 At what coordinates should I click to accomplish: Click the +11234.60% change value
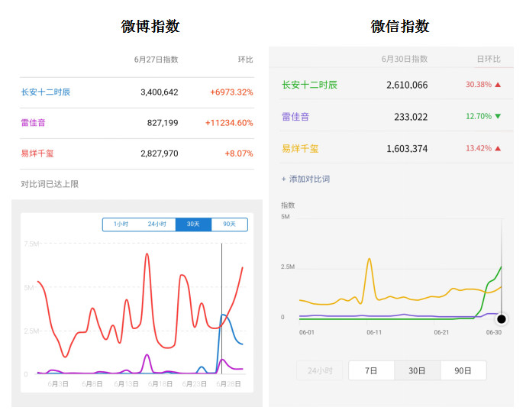coord(229,123)
